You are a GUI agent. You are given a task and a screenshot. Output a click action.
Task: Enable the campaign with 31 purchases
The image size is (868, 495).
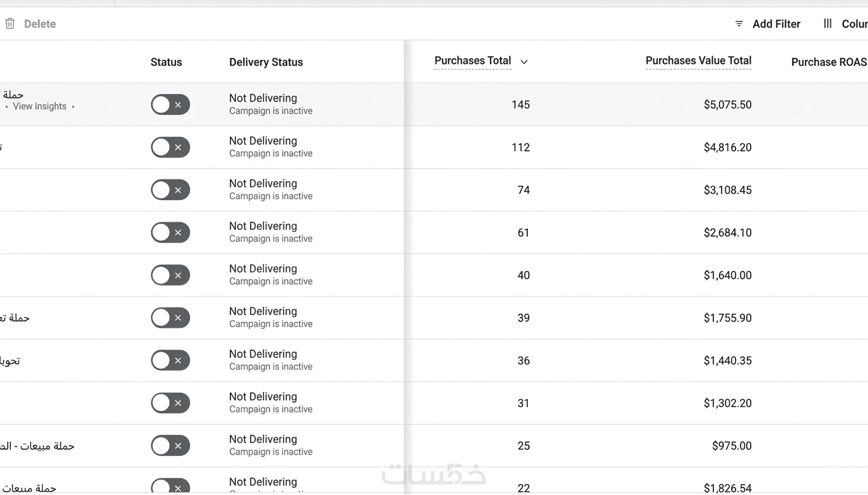(x=170, y=403)
